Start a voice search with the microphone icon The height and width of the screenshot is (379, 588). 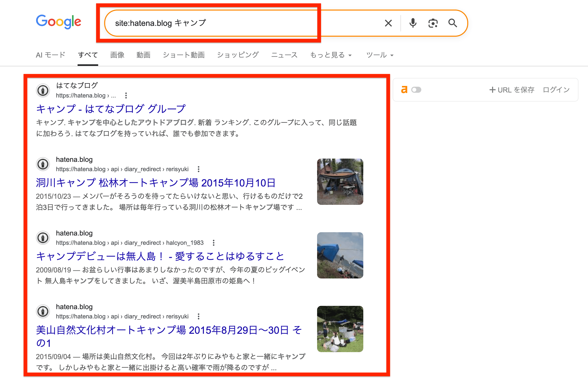click(413, 23)
